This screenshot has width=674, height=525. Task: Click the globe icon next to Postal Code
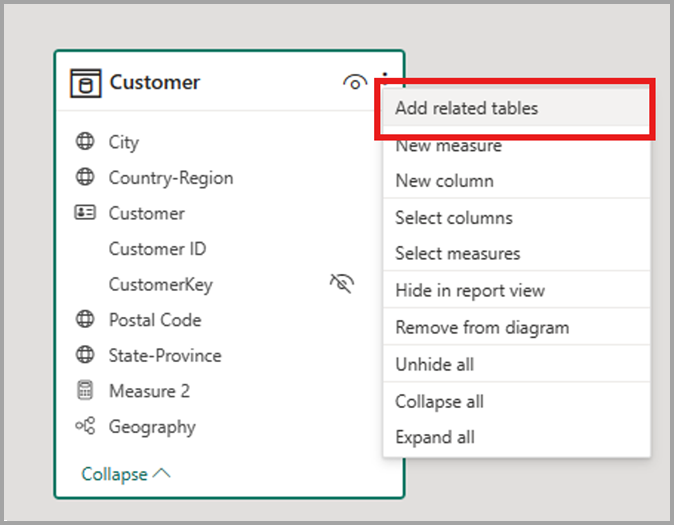[x=85, y=319]
